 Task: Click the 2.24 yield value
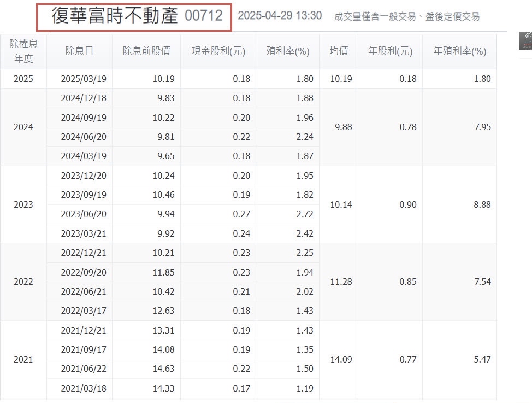coord(305,137)
